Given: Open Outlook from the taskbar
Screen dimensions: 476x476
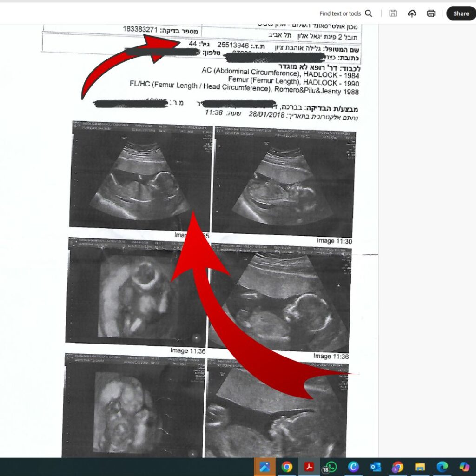Looking at the screenshot, I should click(x=376, y=467).
